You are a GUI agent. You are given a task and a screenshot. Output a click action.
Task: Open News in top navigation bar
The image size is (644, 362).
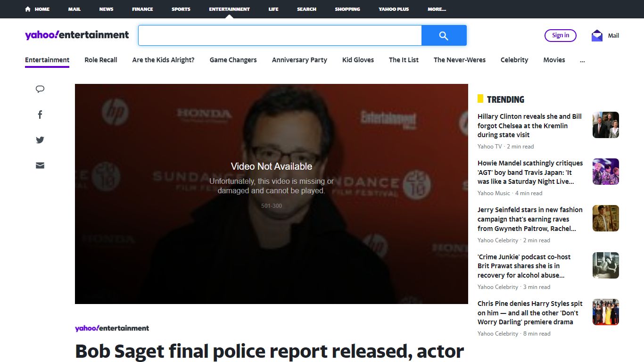tap(106, 9)
